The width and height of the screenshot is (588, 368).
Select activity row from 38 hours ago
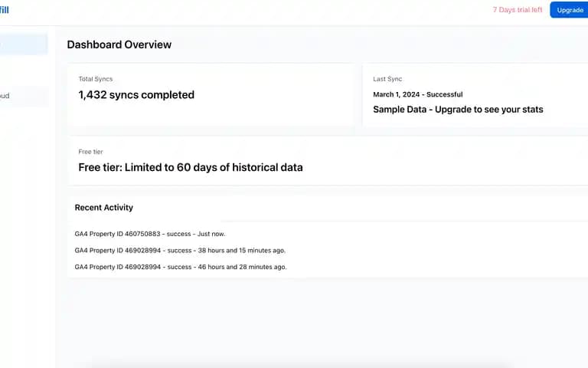pyautogui.click(x=180, y=251)
